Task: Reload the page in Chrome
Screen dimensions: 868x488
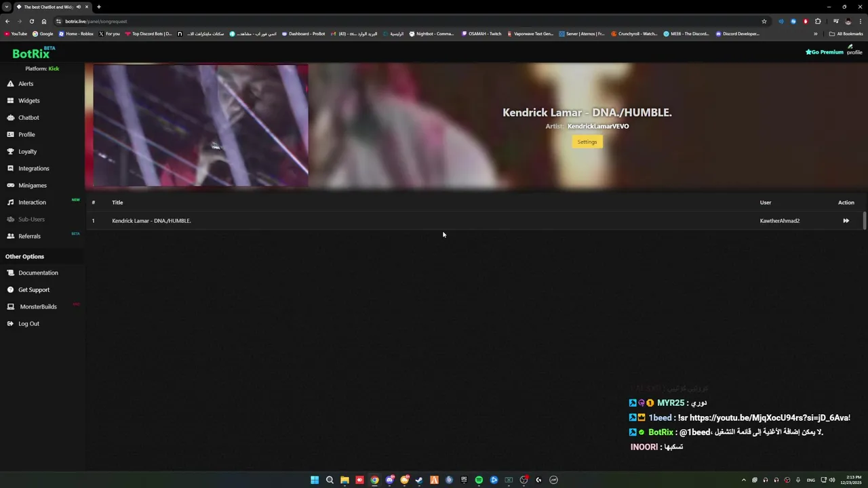Action: coord(31,21)
